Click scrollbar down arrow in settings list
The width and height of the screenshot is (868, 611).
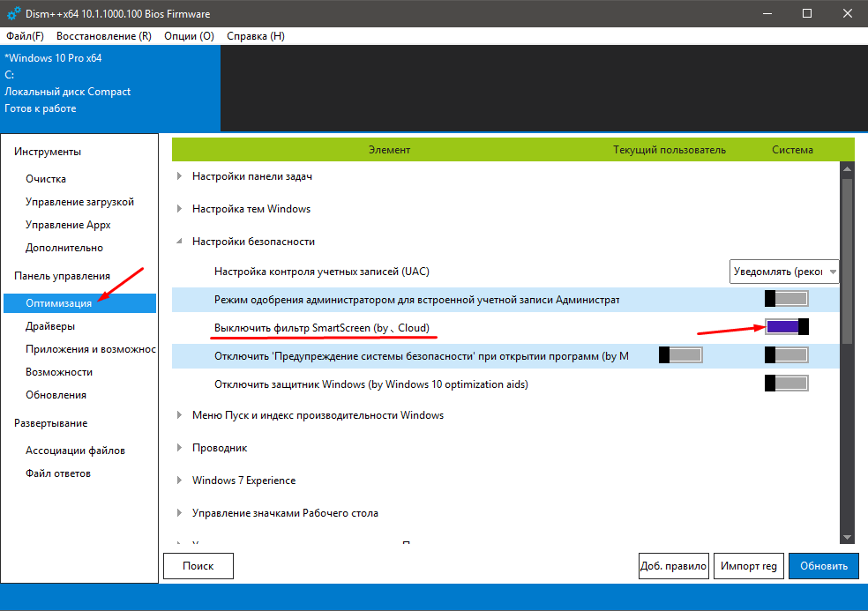847,537
